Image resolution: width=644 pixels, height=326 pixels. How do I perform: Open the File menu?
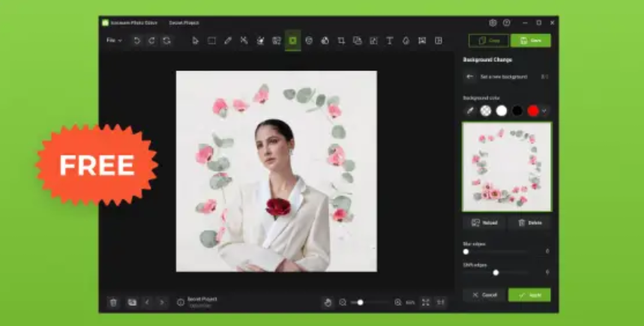[114, 40]
